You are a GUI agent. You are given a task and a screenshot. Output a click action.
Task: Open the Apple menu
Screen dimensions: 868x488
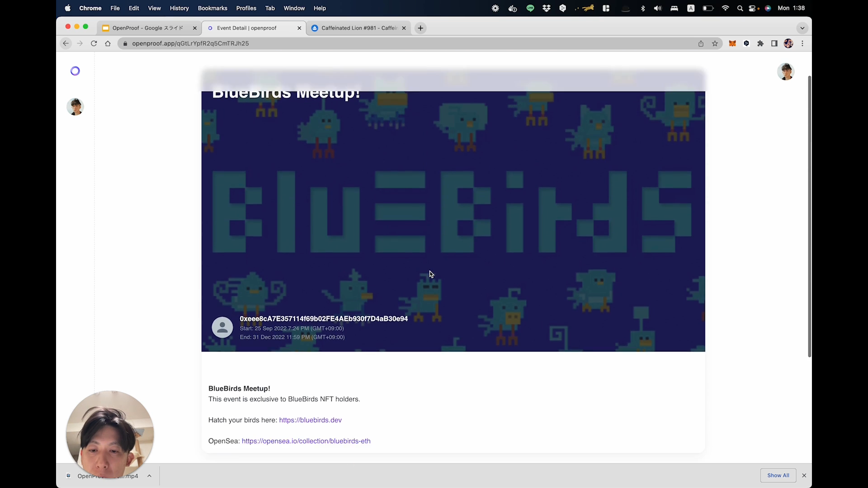68,8
